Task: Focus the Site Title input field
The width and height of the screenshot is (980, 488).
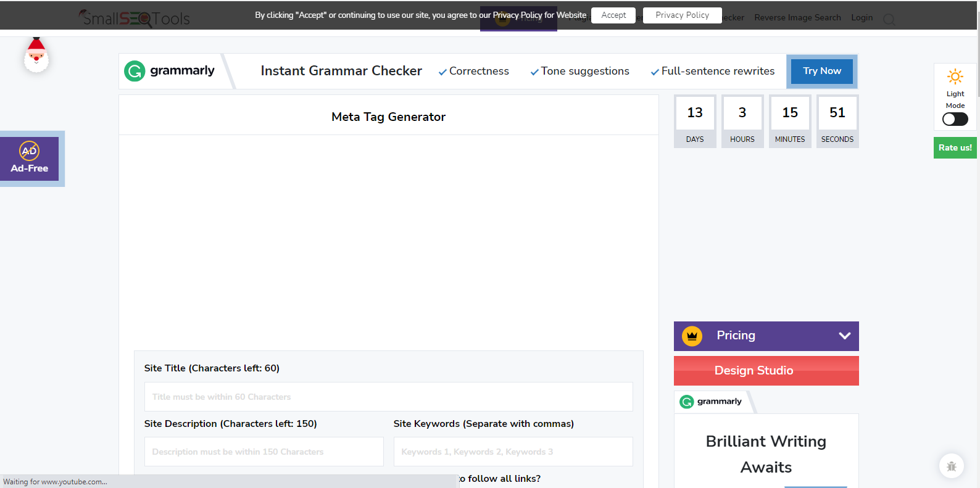Action: coord(388,397)
